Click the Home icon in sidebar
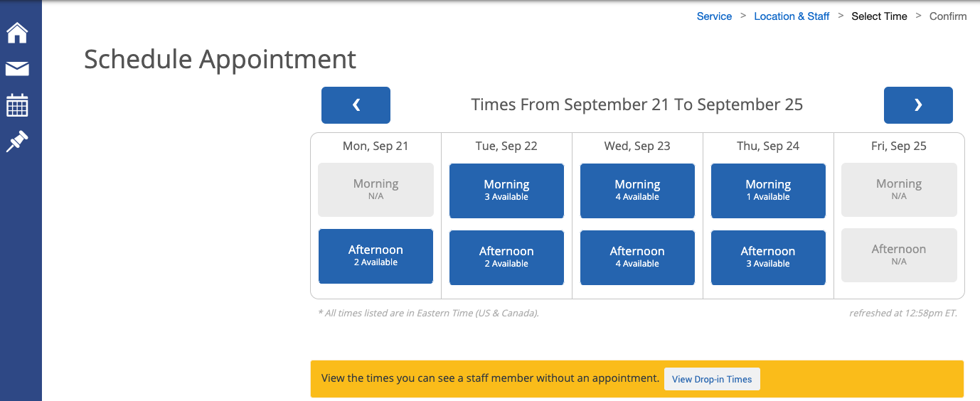This screenshot has width=980, height=401. tap(17, 33)
